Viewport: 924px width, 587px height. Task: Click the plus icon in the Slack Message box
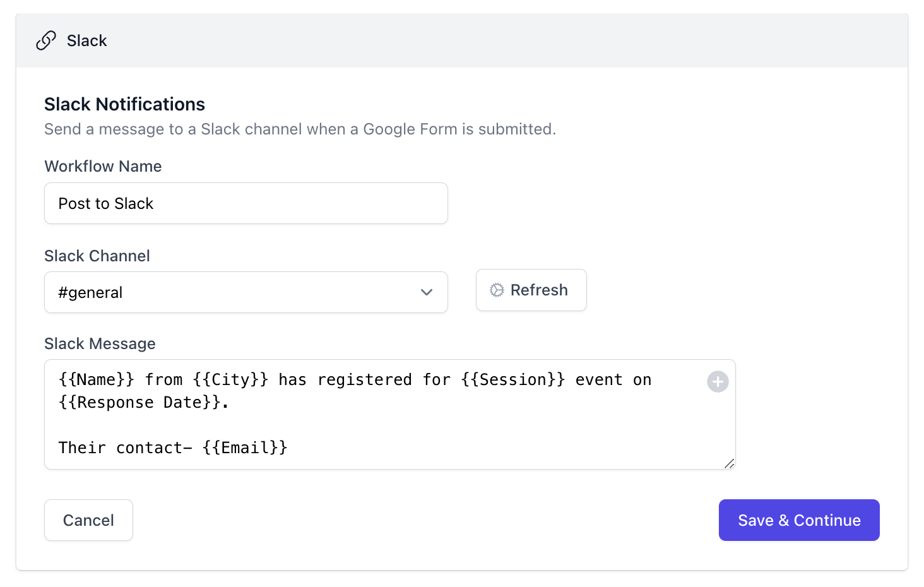pos(717,381)
